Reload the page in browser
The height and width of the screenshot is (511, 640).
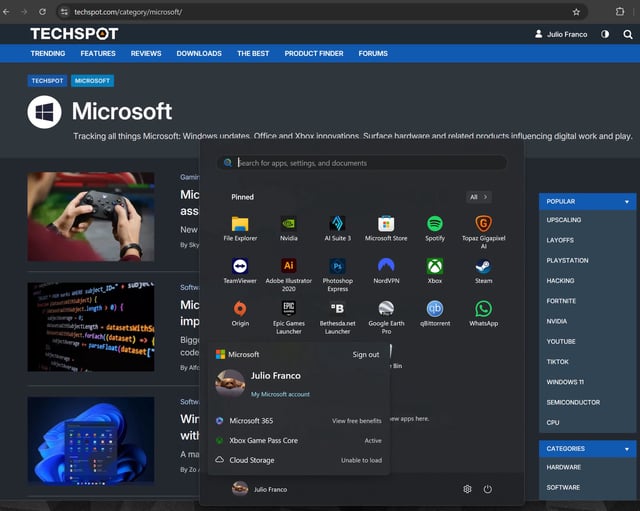(x=42, y=12)
